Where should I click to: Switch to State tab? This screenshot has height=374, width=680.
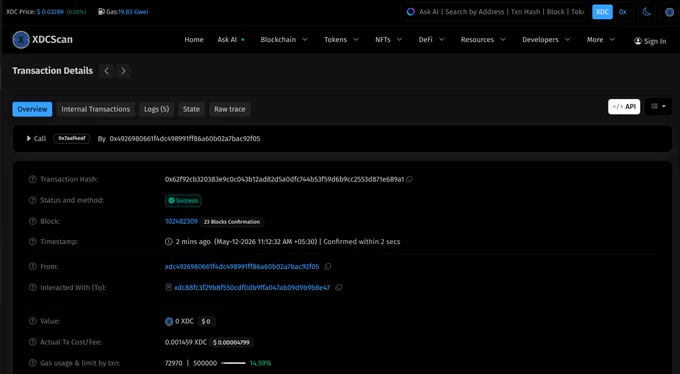click(x=191, y=109)
